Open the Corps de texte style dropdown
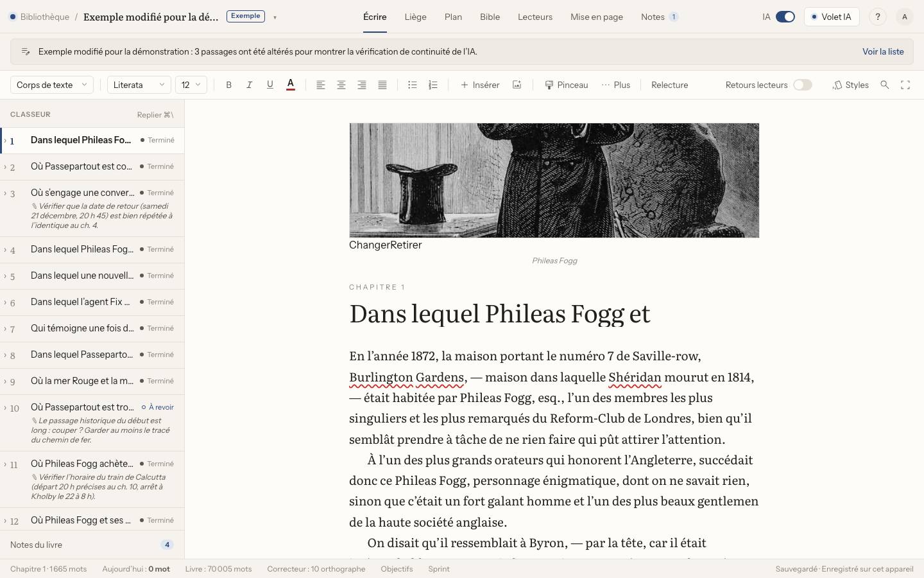Screen dimensions: 924x578 pyautogui.click(x=52, y=85)
